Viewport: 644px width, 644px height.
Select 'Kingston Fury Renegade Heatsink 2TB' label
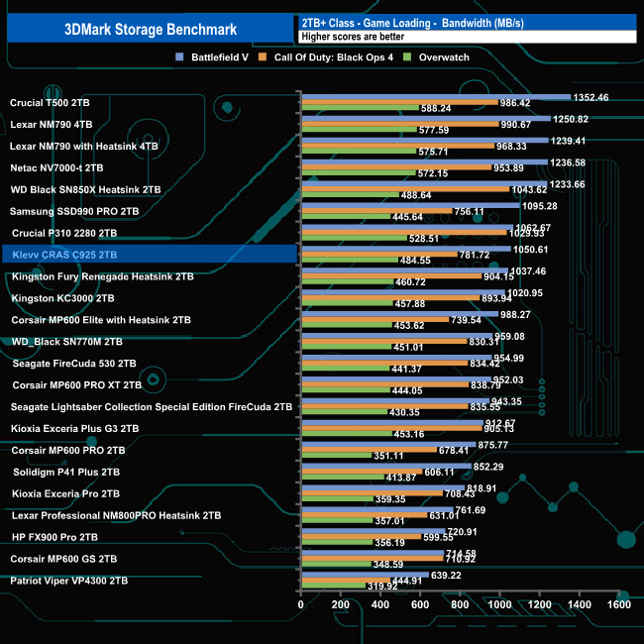pyautogui.click(x=103, y=276)
